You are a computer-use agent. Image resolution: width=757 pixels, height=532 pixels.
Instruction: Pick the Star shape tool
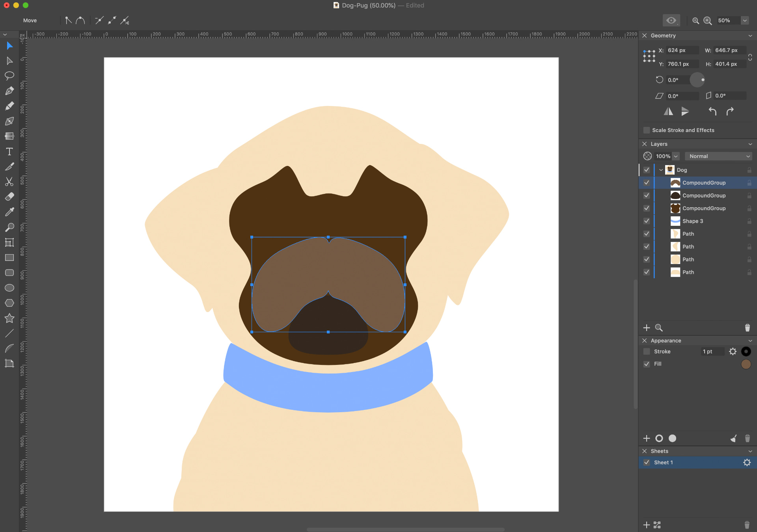(x=9, y=318)
